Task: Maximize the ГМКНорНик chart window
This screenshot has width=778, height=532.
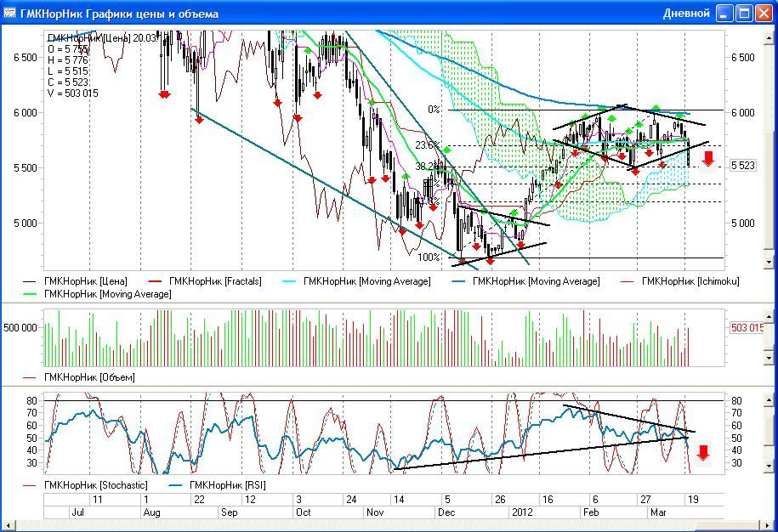Action: pyautogui.click(x=744, y=14)
